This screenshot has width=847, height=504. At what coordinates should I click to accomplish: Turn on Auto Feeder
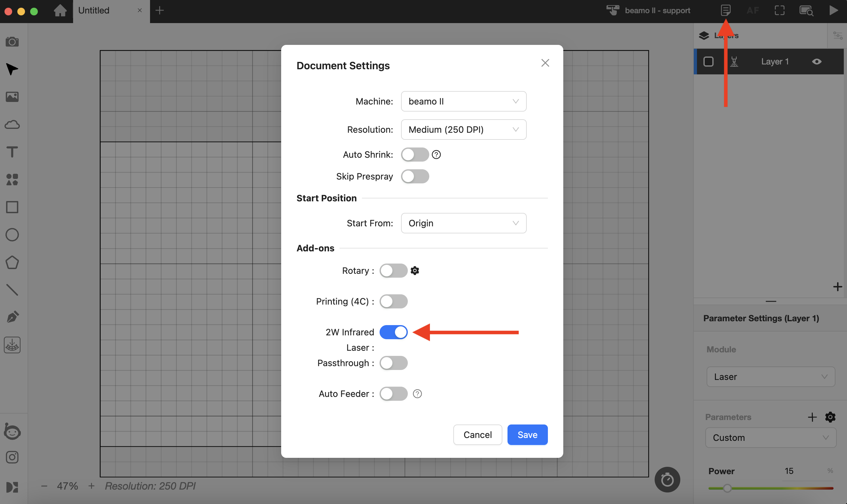(x=393, y=394)
